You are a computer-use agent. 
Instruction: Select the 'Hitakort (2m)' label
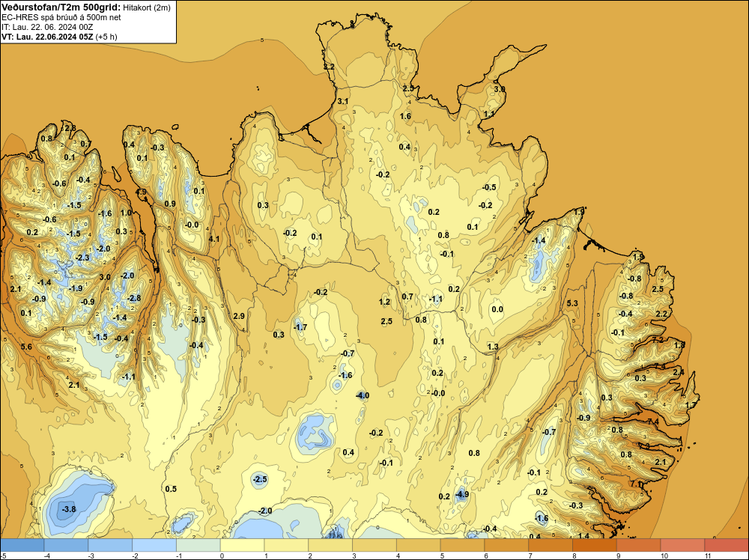tap(146, 7)
